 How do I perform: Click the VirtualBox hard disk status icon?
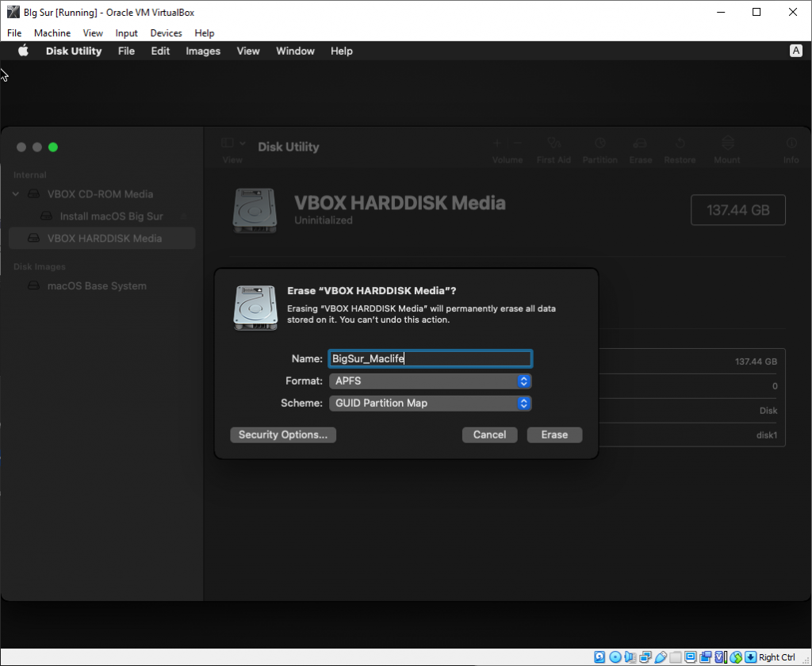coord(600,657)
